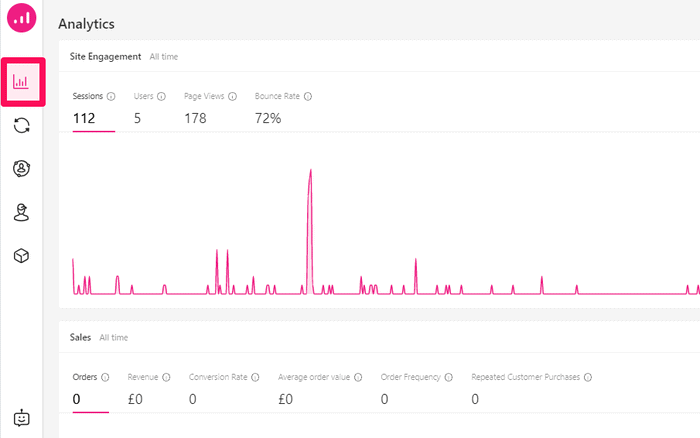The image size is (700, 438).
Task: Open the user location sidebar icon
Action: click(x=21, y=212)
